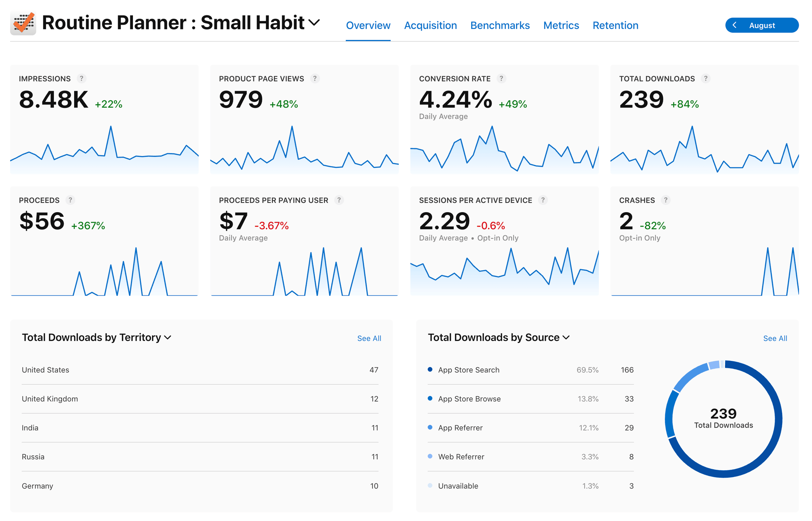This screenshot has height=521, width=812.
Task: Open Sessions Per Active Device help icon
Action: click(x=543, y=200)
